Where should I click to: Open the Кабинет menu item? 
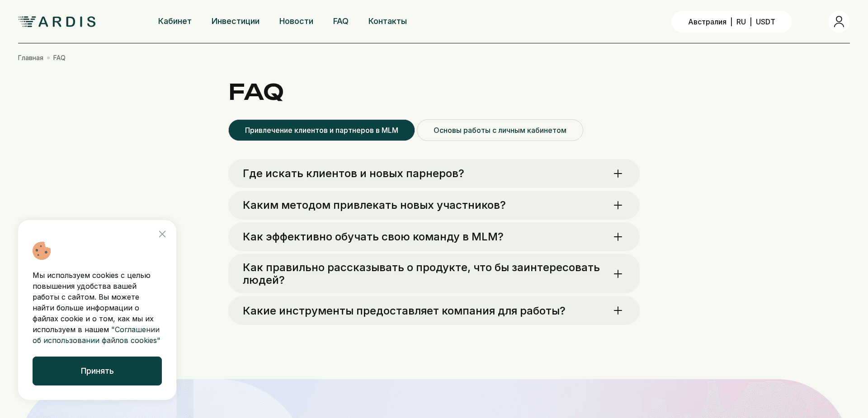(x=175, y=21)
